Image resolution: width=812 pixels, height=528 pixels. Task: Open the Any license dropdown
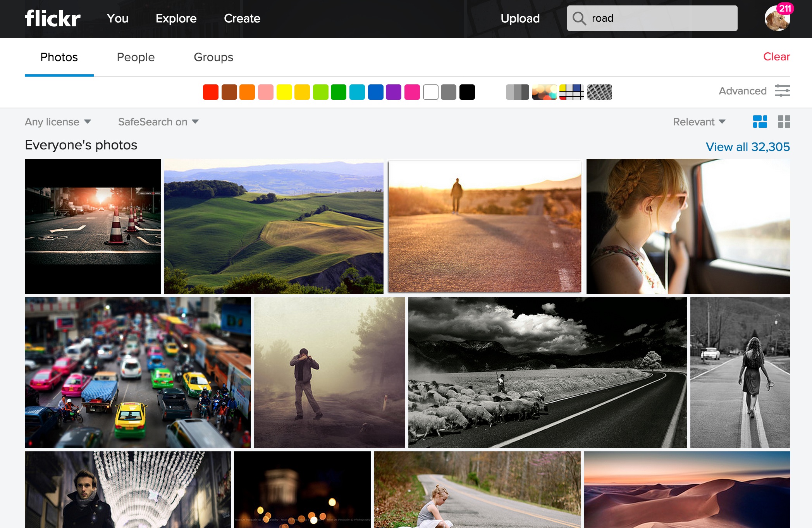pos(58,122)
